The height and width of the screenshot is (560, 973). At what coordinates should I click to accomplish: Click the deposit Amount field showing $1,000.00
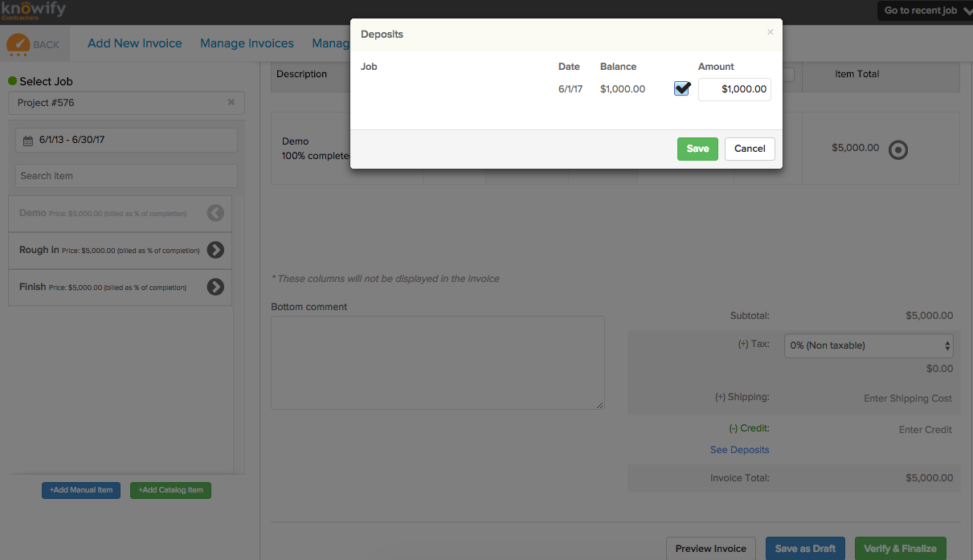[734, 89]
